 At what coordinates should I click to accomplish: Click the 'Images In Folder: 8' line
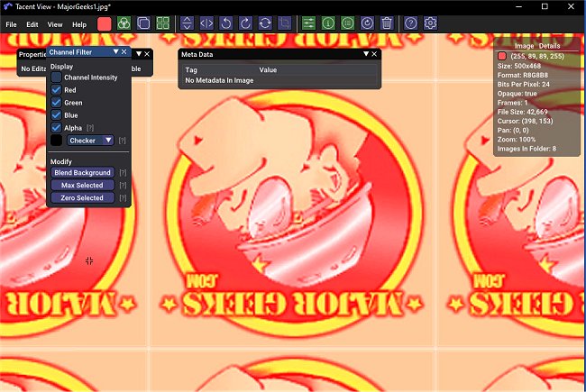click(x=526, y=149)
